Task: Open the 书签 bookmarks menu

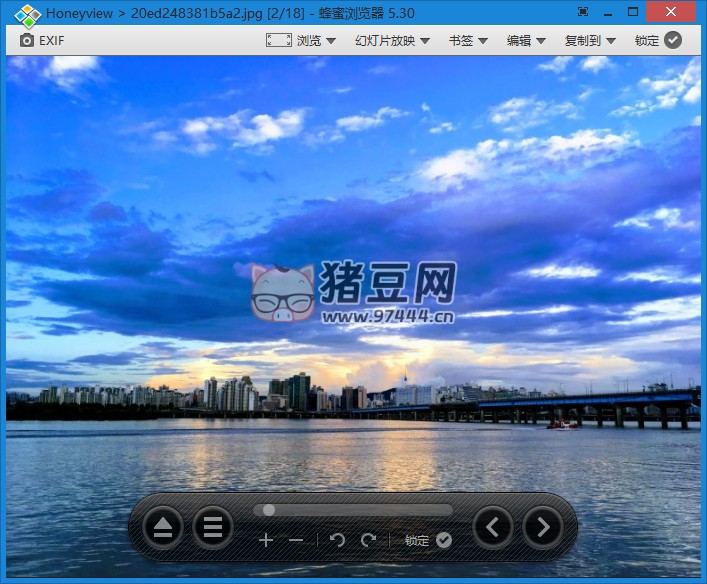Action: 467,40
